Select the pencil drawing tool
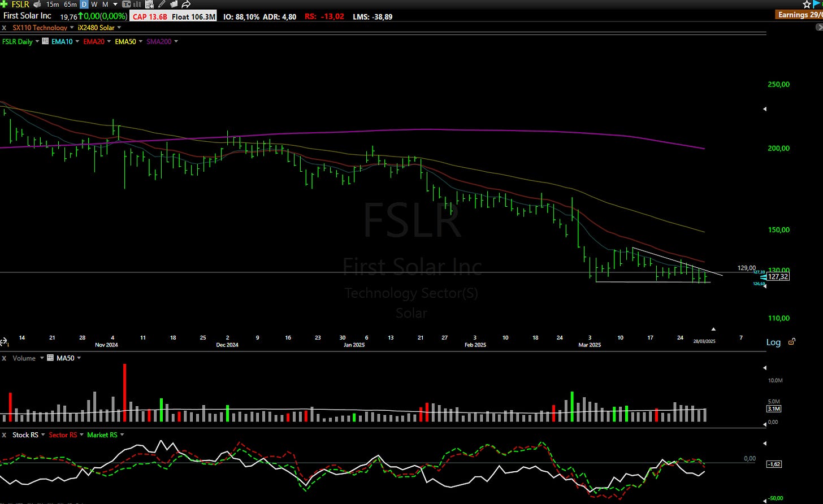Viewport: 823px width, 504px height. [x=162, y=5]
